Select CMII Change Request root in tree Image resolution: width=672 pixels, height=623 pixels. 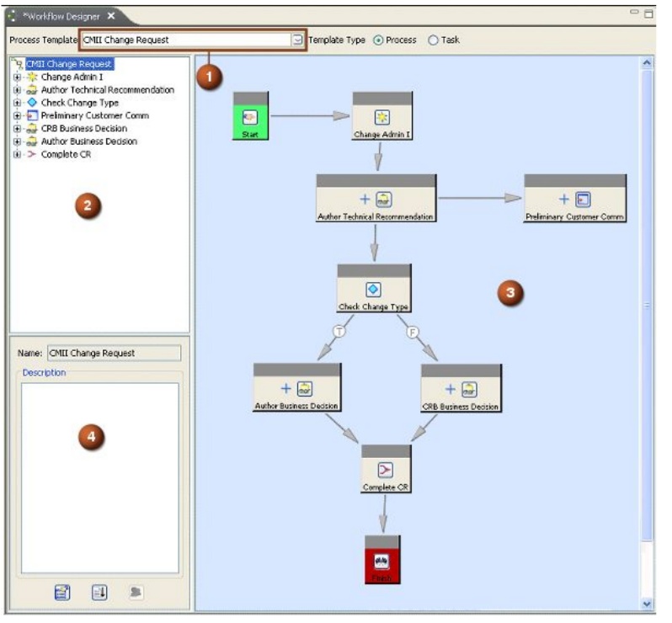pyautogui.click(x=69, y=64)
